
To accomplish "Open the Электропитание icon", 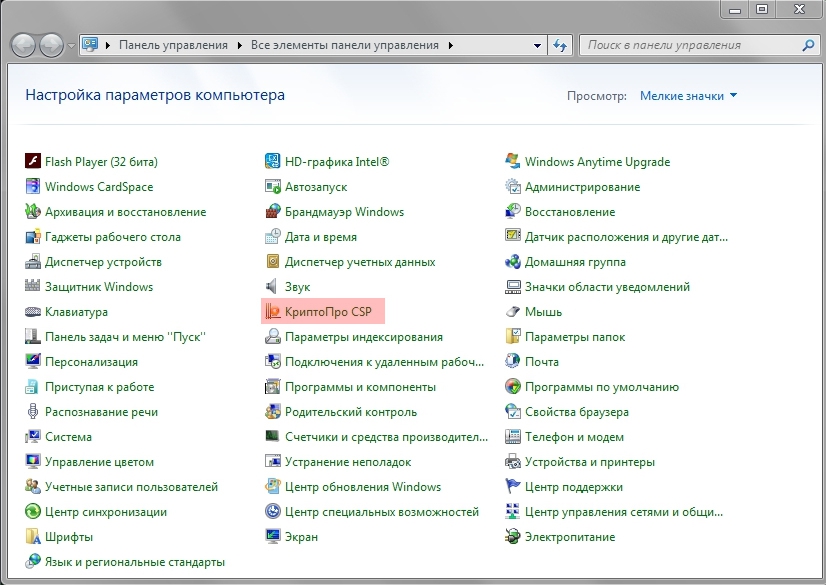I will click(513, 537).
